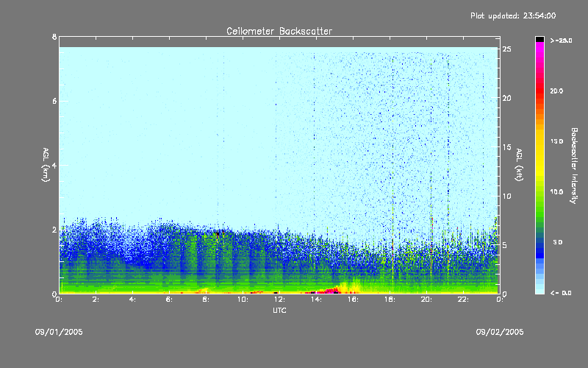Click the '2:' hour label on time axis

[96, 300]
